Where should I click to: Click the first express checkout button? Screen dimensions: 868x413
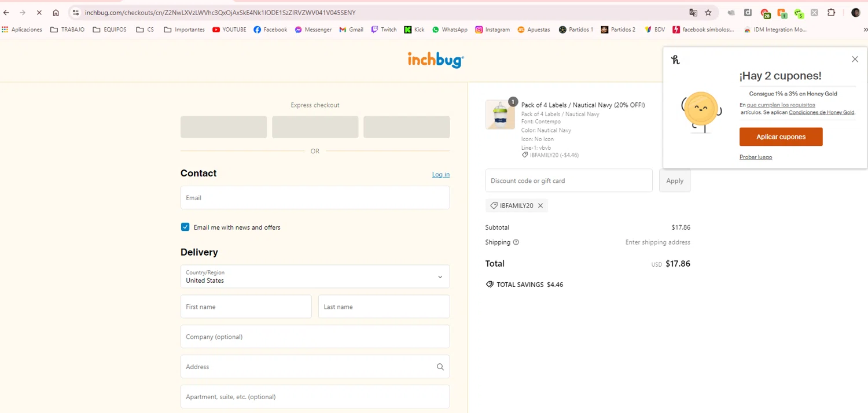coord(223,127)
